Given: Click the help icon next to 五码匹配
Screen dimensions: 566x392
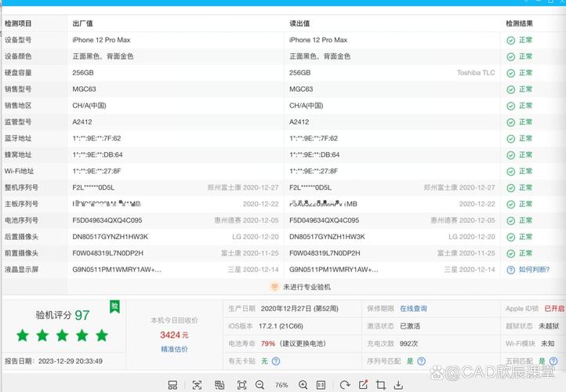Looking at the screenshot, I should pyautogui.click(x=553, y=361).
